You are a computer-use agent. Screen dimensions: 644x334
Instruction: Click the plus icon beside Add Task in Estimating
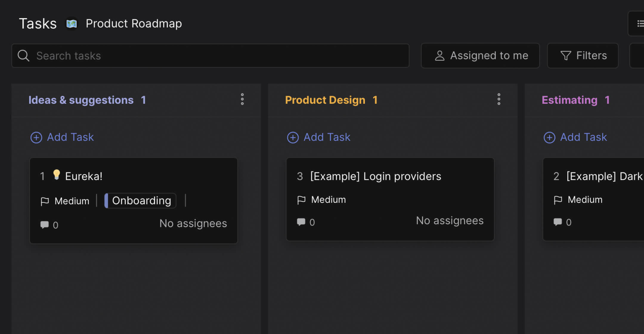tap(549, 137)
